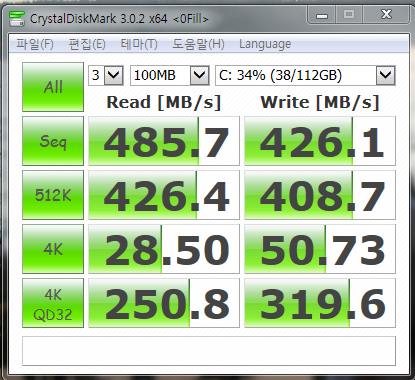415x380 pixels.
Task: Start the Seq benchmark
Action: [53, 141]
